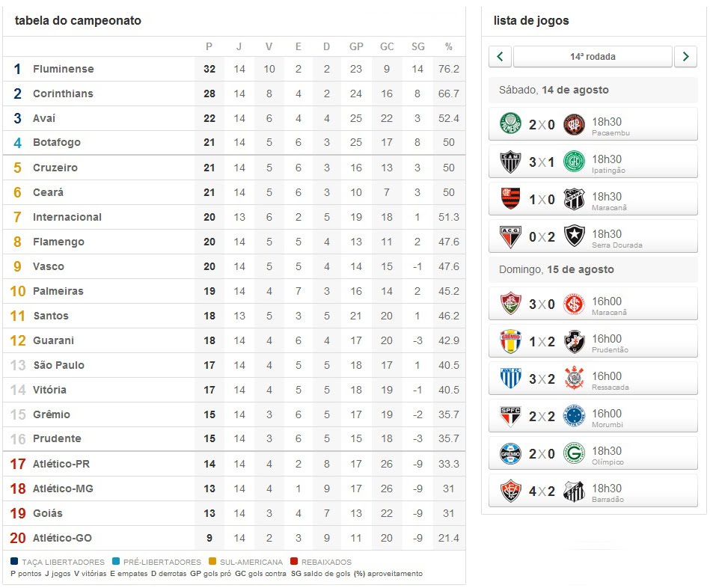Go to previous rodada with left arrow
710x588 pixels.
click(500, 56)
